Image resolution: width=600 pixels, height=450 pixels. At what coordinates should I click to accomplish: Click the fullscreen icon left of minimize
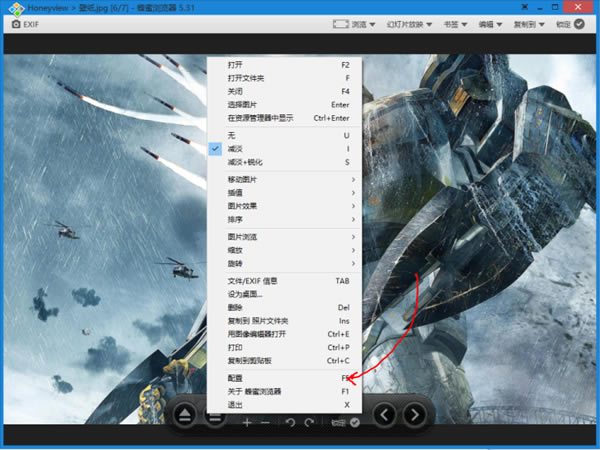(525, 7)
